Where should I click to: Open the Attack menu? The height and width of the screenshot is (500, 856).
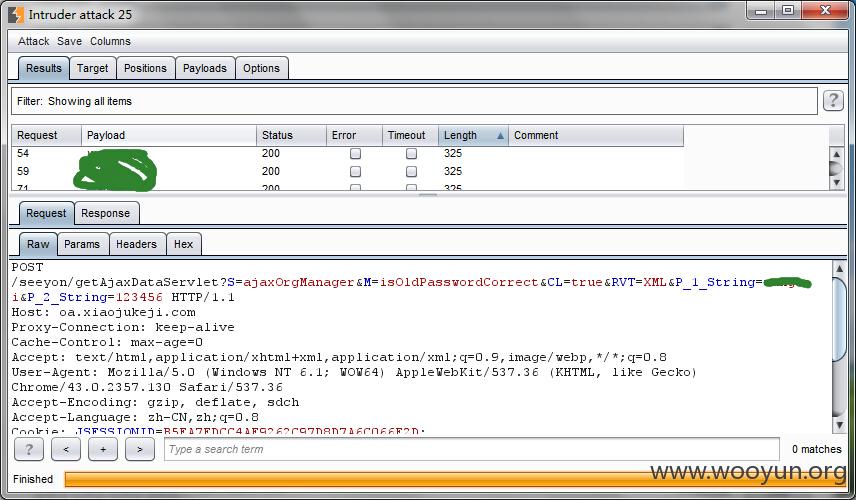33,41
